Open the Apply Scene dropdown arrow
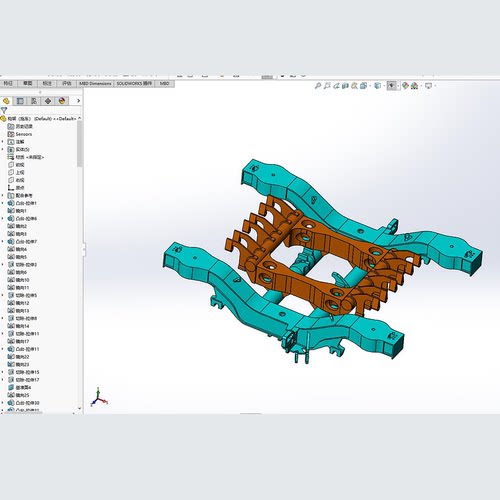This screenshot has height=500, width=500. (420, 86)
